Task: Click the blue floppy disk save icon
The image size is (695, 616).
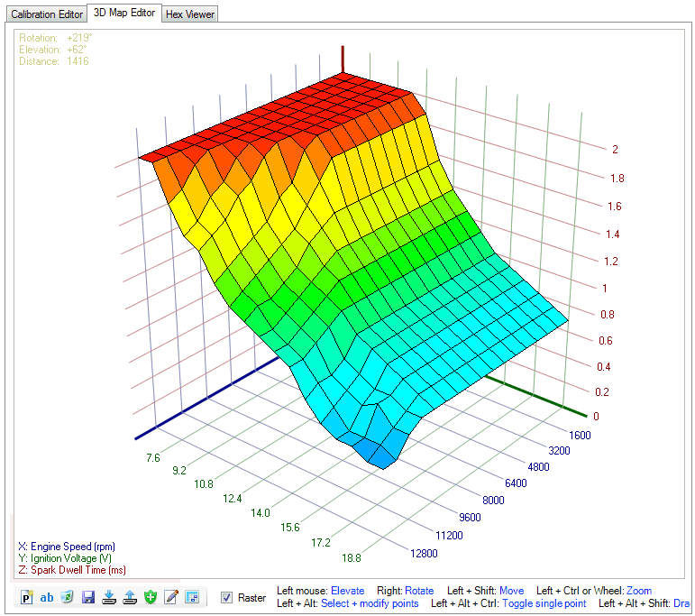Action: coord(88,597)
